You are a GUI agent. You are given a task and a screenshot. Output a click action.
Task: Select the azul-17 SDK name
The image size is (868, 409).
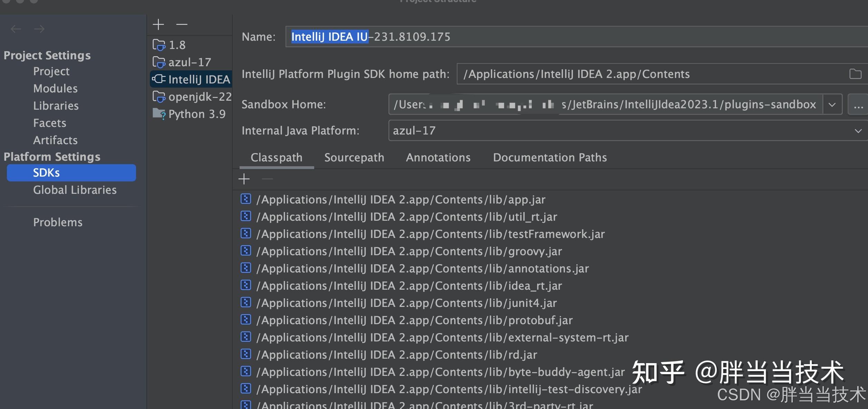[190, 62]
